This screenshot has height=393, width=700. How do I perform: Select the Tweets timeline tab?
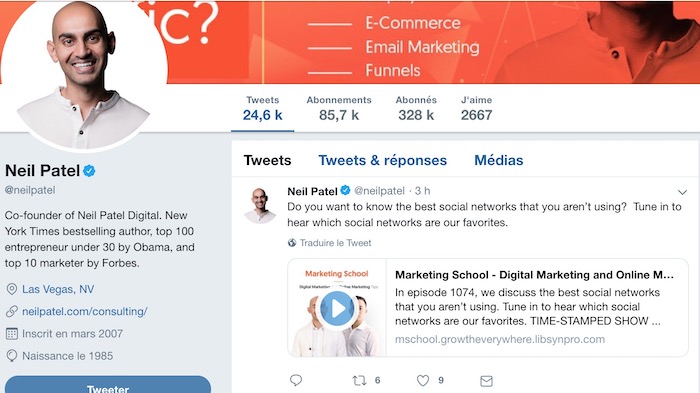coord(267,160)
